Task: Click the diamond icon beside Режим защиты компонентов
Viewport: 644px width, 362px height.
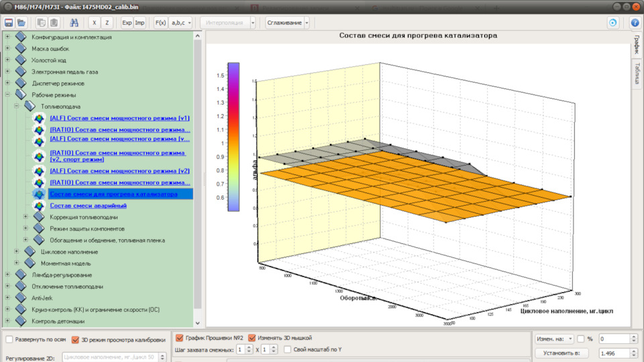Action: (x=39, y=228)
